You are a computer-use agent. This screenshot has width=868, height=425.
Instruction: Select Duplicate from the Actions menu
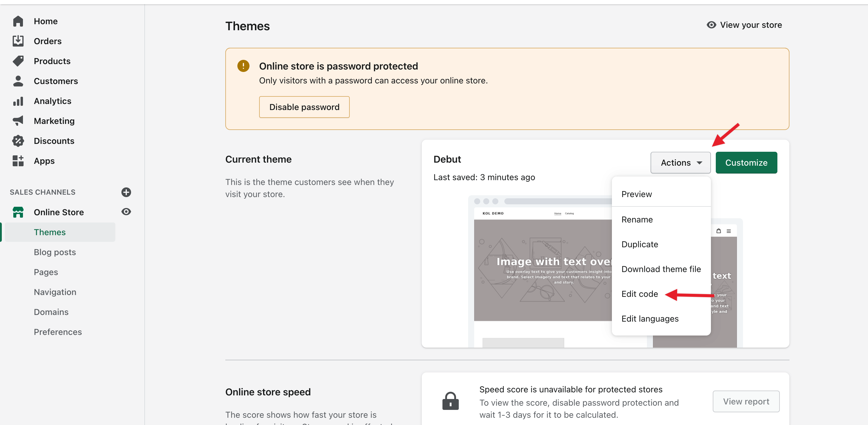pyautogui.click(x=661, y=244)
